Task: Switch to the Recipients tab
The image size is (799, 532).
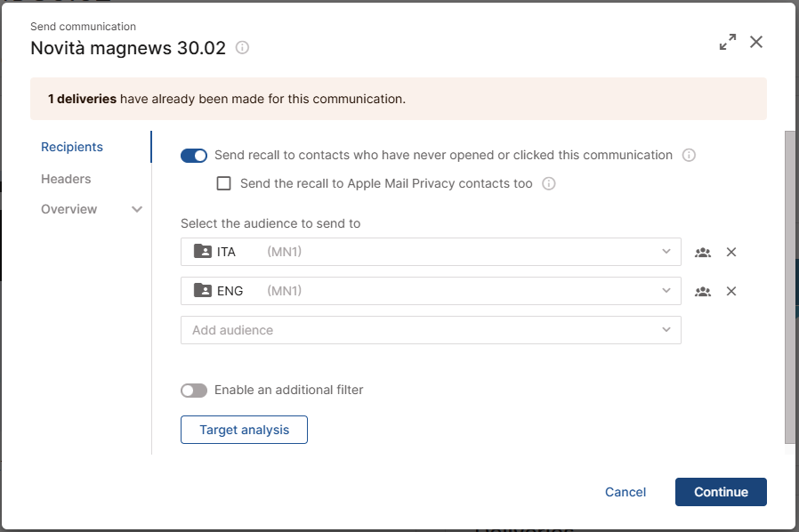Action: click(x=72, y=147)
